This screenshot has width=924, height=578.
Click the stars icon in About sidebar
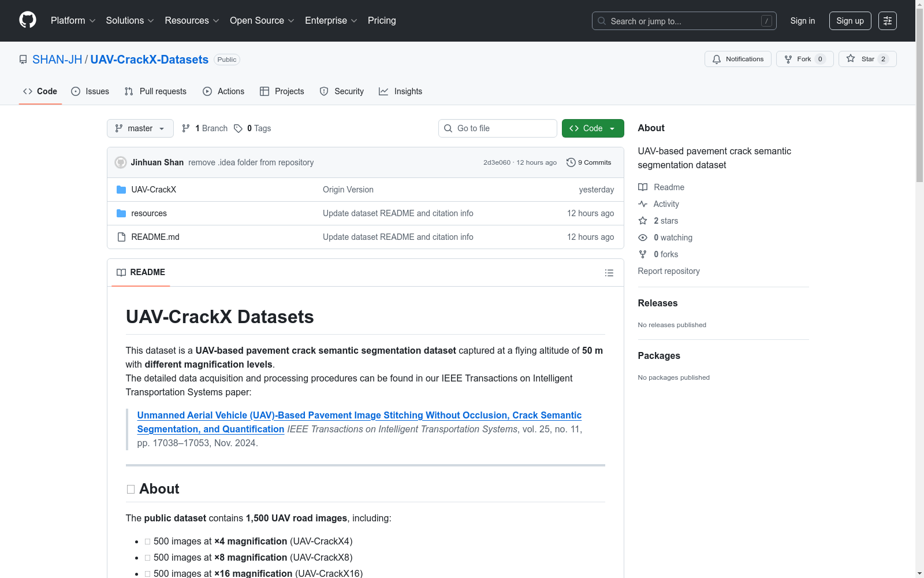click(643, 221)
